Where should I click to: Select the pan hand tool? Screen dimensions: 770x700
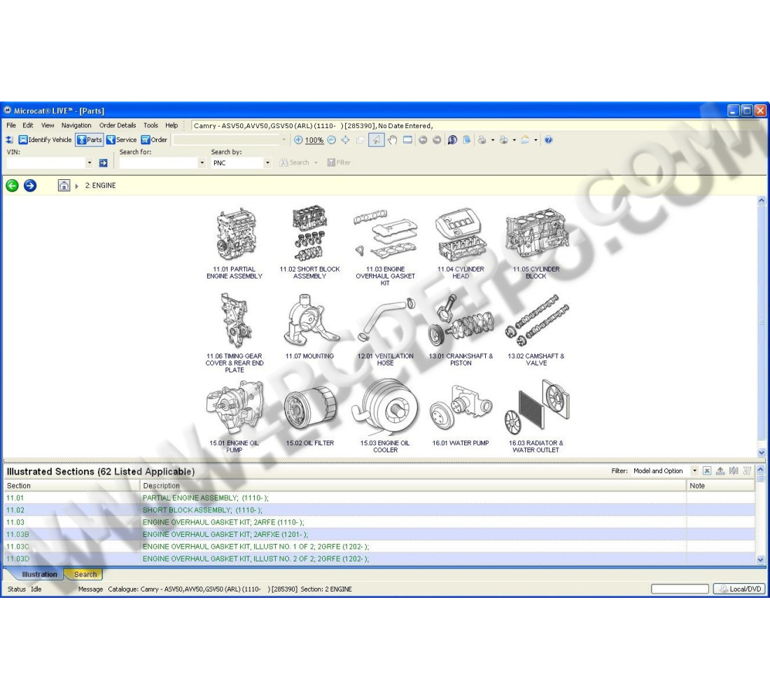pyautogui.click(x=392, y=140)
